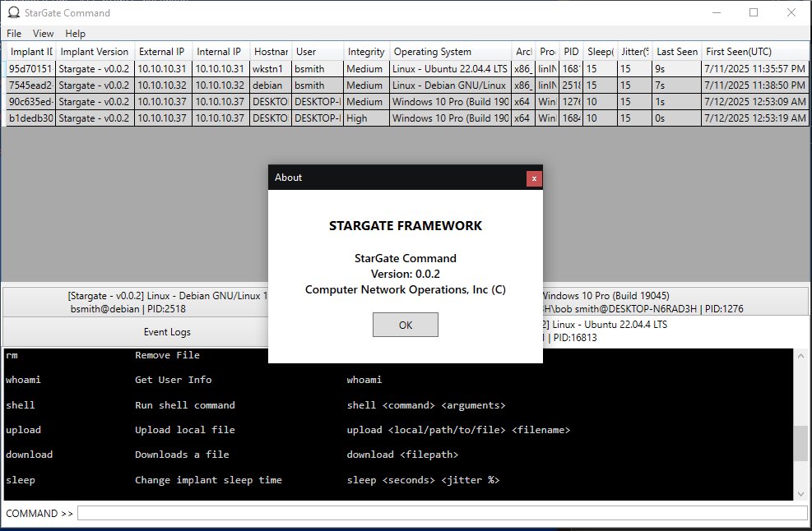812x531 pixels.
Task: Open the View menu
Action: tap(43, 34)
